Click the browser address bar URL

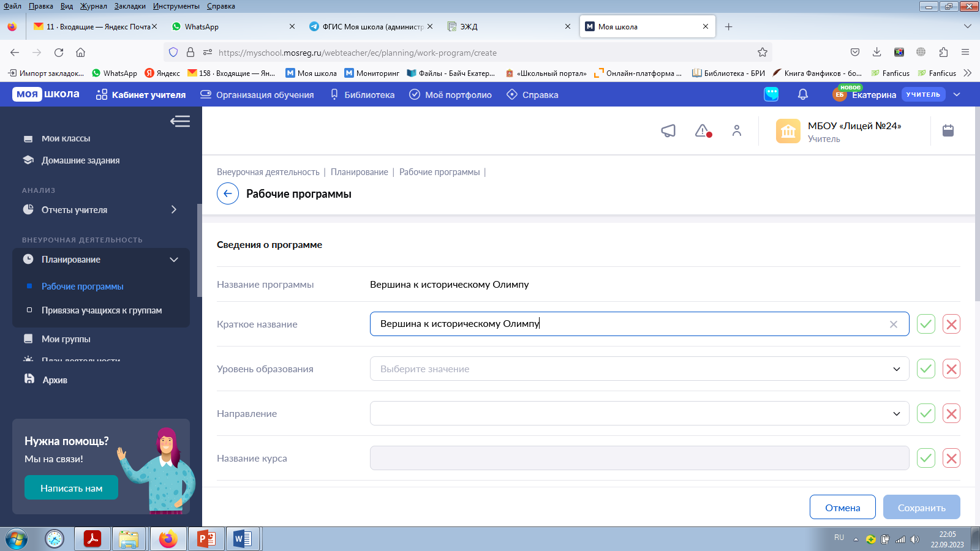(358, 53)
